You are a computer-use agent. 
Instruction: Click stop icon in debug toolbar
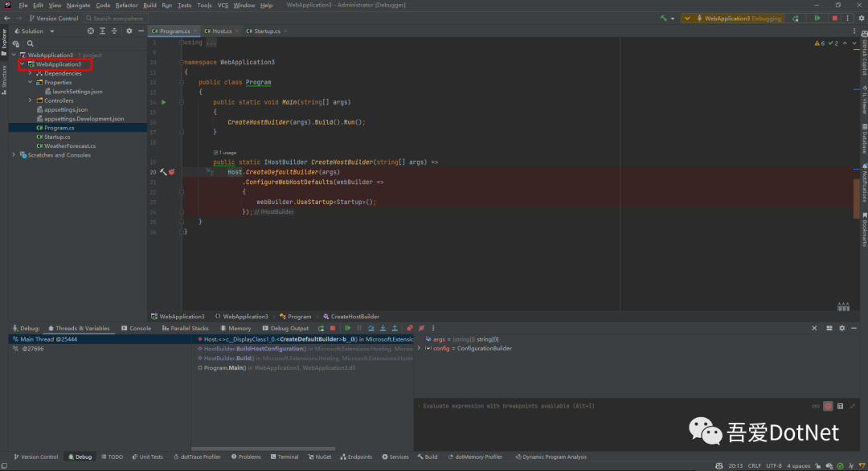[333, 328]
